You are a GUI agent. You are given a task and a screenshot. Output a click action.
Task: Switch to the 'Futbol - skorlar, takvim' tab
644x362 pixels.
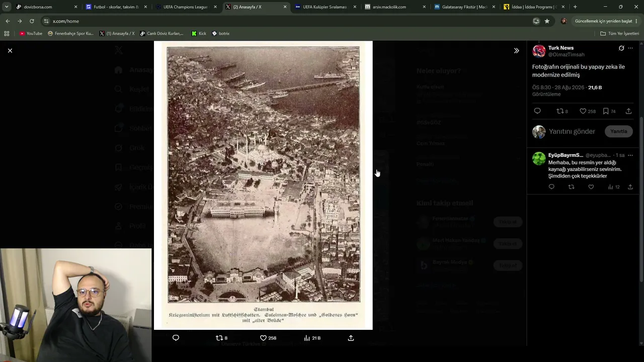point(116,7)
